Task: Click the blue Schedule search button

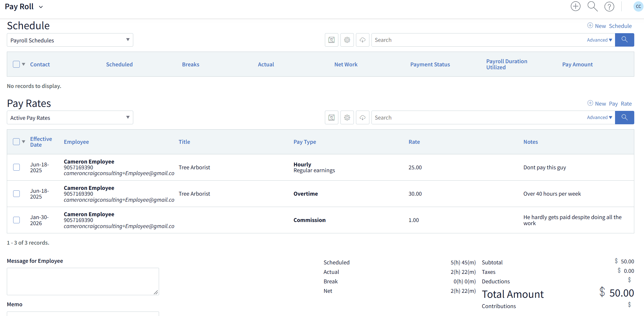Action: point(625,40)
